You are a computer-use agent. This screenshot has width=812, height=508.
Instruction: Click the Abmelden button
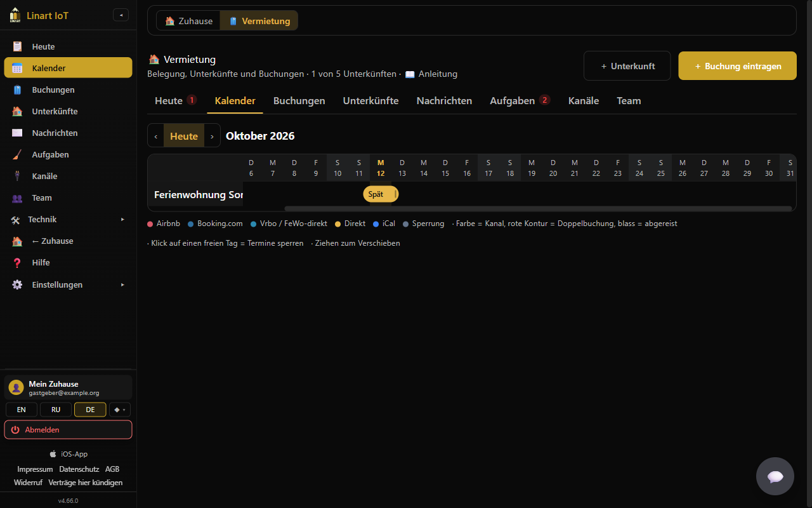click(68, 430)
